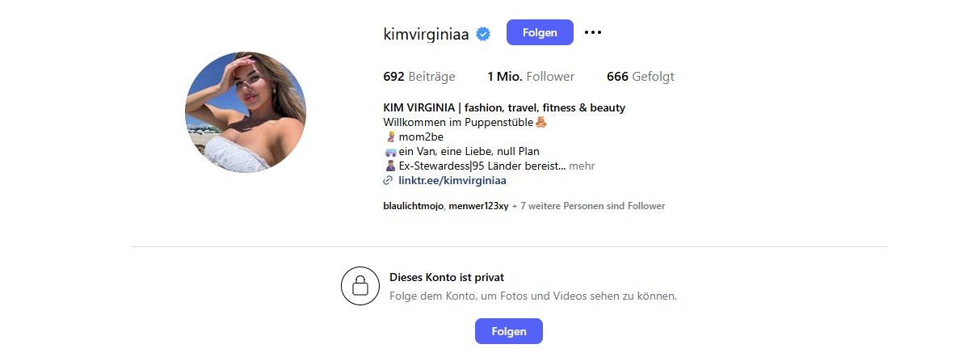This screenshot has width=980, height=357.
Task: Open follower blaulichtmojo's profile
Action: (413, 206)
